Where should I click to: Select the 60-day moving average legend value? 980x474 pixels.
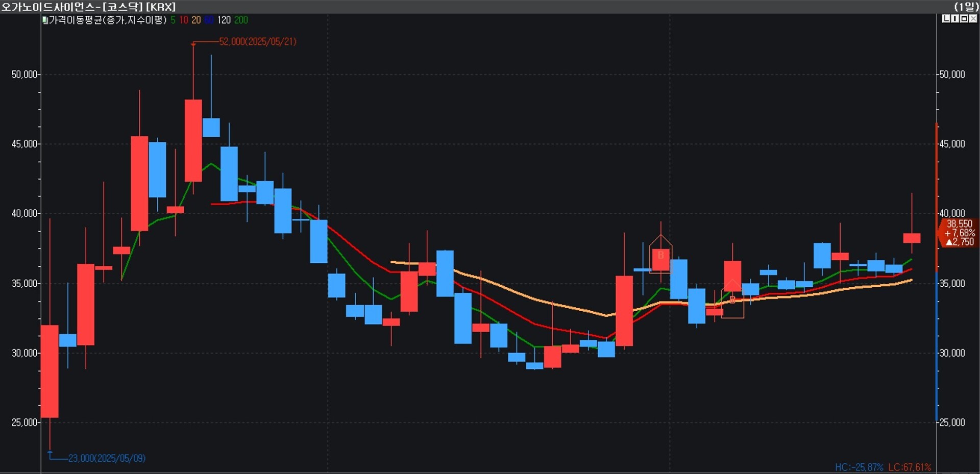coord(209,20)
